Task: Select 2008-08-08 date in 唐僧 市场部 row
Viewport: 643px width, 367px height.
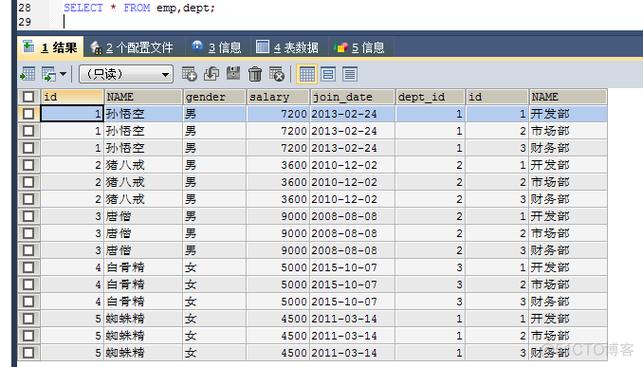Action: pyautogui.click(x=352, y=233)
